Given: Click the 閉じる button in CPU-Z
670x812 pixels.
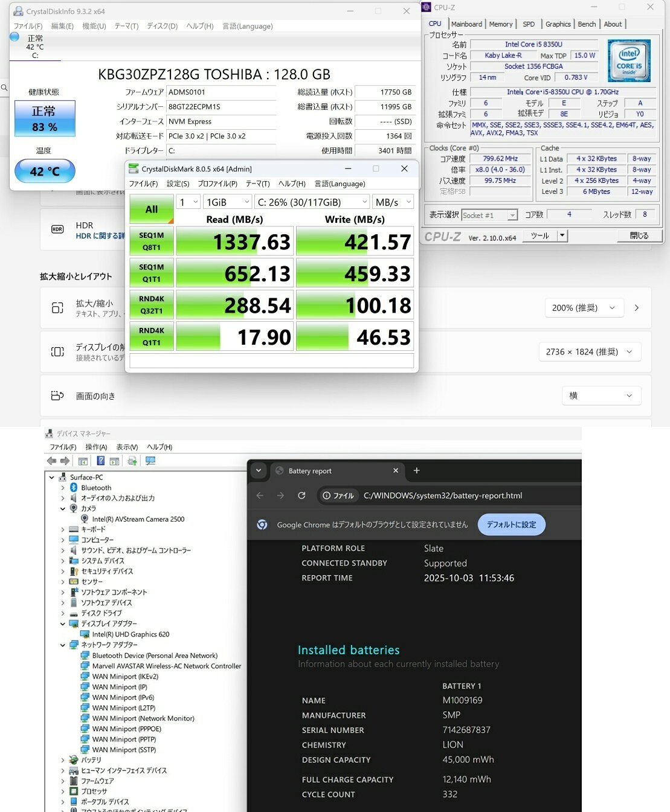Looking at the screenshot, I should (639, 235).
